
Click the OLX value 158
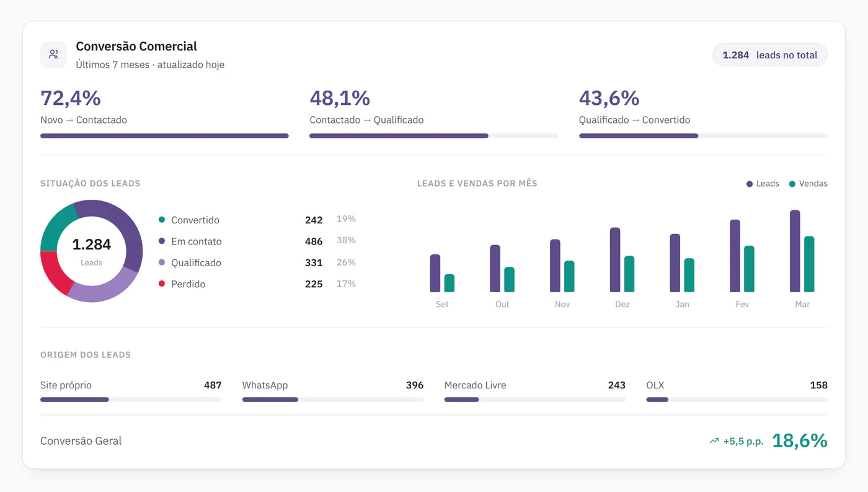(x=819, y=385)
